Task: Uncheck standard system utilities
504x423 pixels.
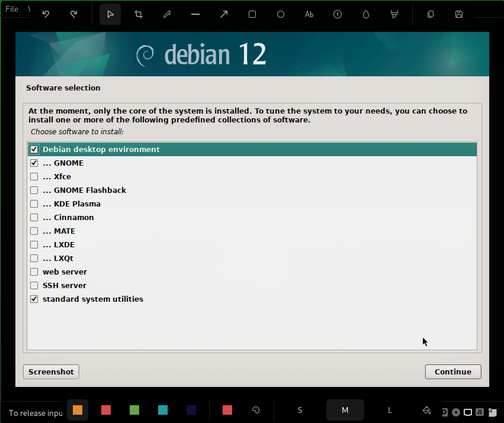Action: 34,299
